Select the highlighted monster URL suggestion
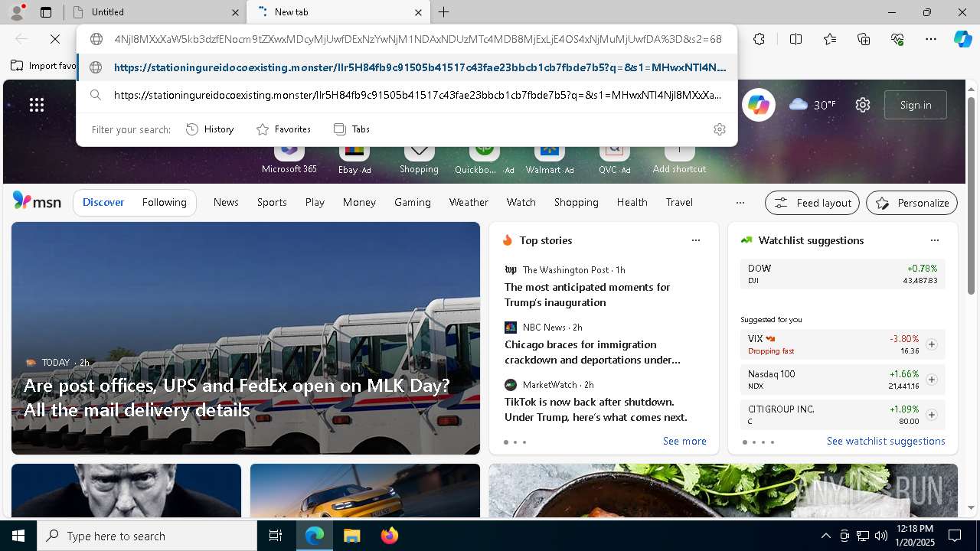 (x=407, y=67)
